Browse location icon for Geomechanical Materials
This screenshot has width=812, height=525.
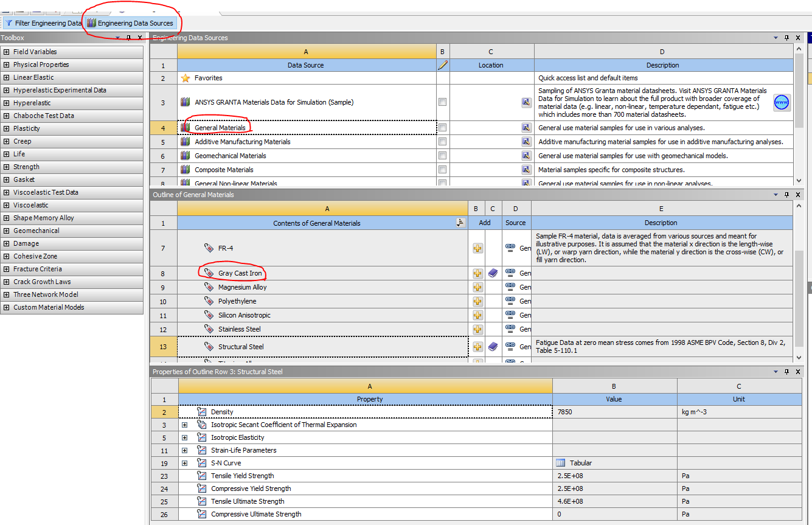[x=526, y=156]
